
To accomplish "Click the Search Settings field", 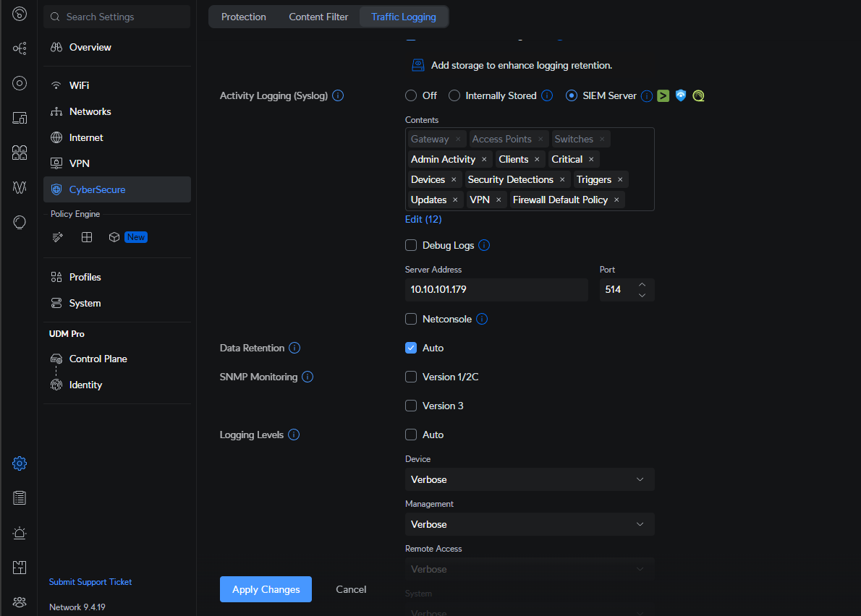I will [117, 17].
